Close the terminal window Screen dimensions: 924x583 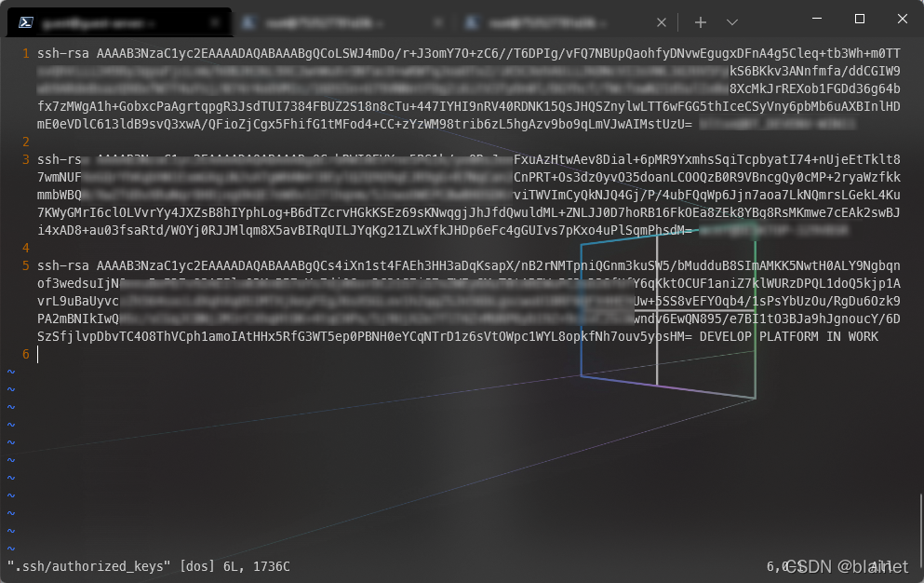903,19
